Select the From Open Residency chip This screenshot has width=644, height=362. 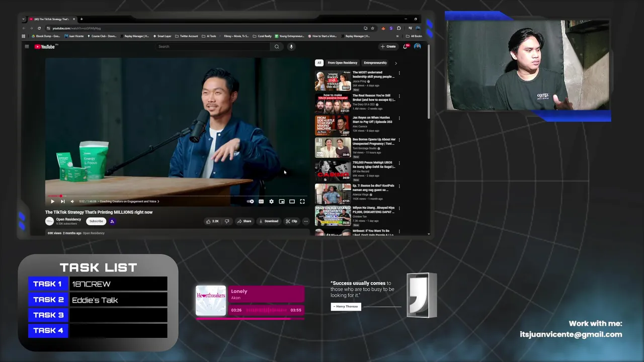click(343, 63)
